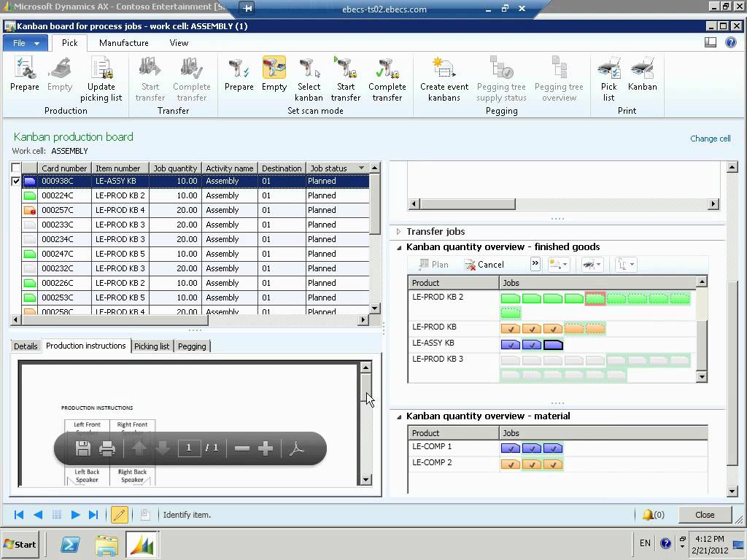The height and width of the screenshot is (560, 747).
Task: Select card number 000257C row
Action: coord(196,210)
